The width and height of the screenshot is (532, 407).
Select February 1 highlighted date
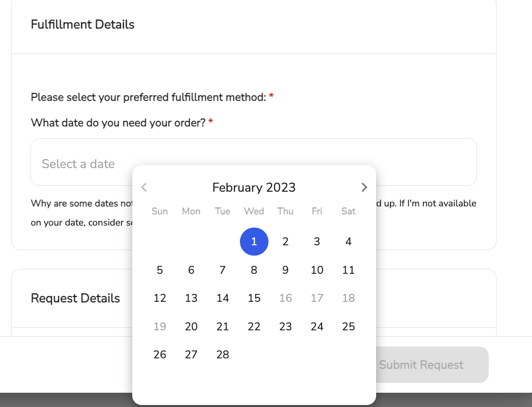(254, 241)
